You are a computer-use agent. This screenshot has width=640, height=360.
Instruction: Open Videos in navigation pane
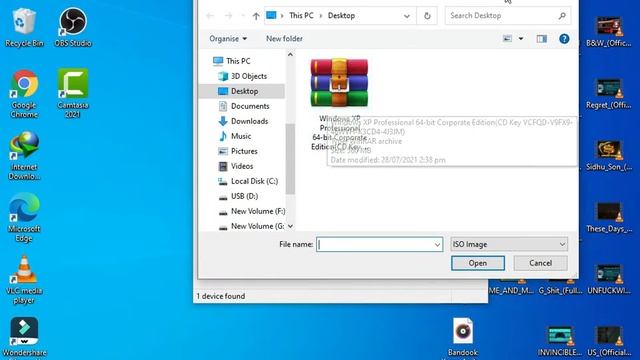[236, 166]
